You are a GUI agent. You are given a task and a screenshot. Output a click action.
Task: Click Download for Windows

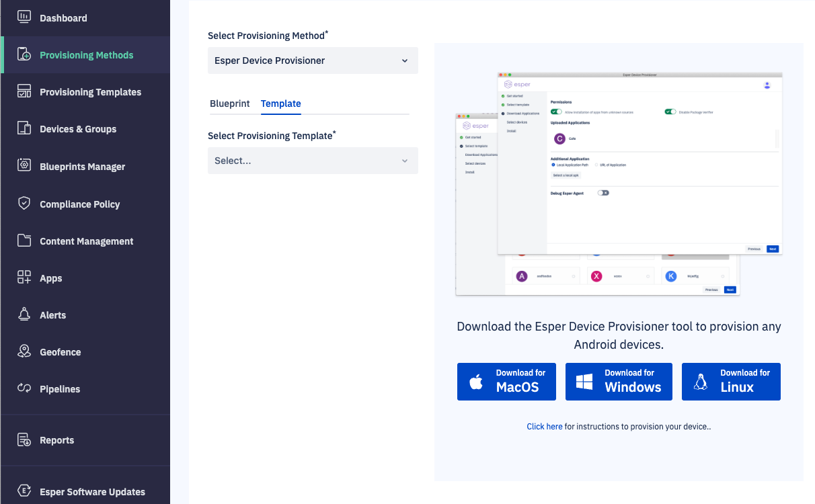[619, 381]
